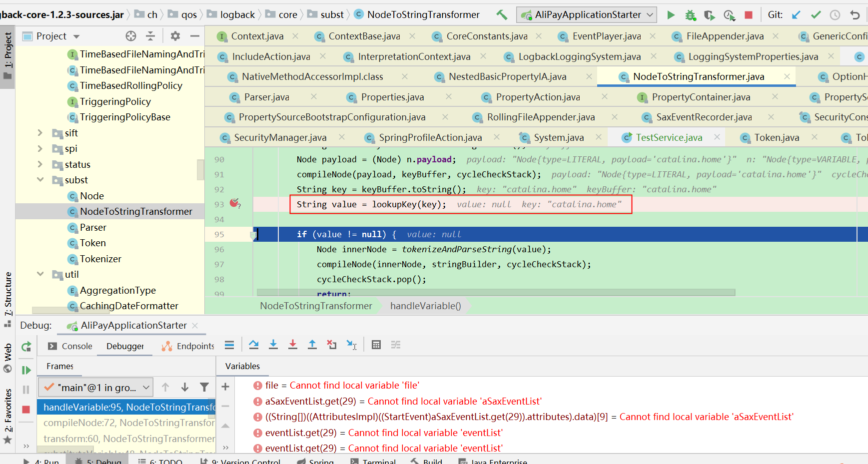Hide the Project panel with minus icon

coord(195,36)
